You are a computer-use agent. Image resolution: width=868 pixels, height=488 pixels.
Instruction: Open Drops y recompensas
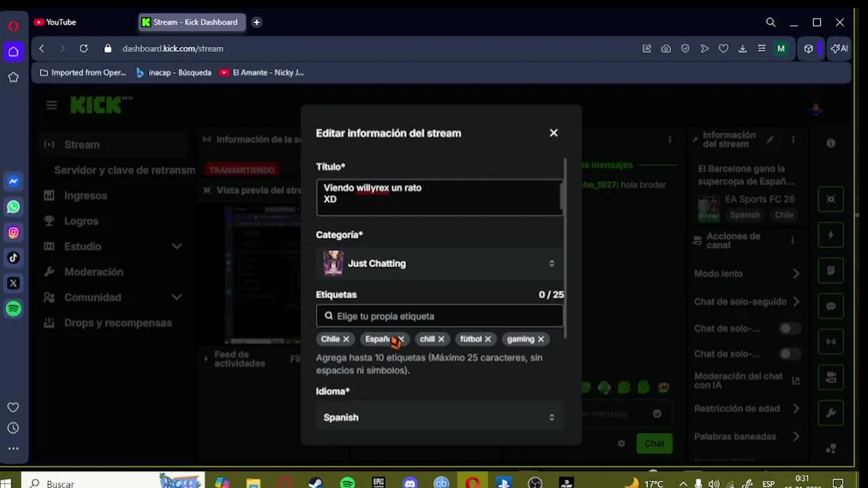pyautogui.click(x=118, y=323)
